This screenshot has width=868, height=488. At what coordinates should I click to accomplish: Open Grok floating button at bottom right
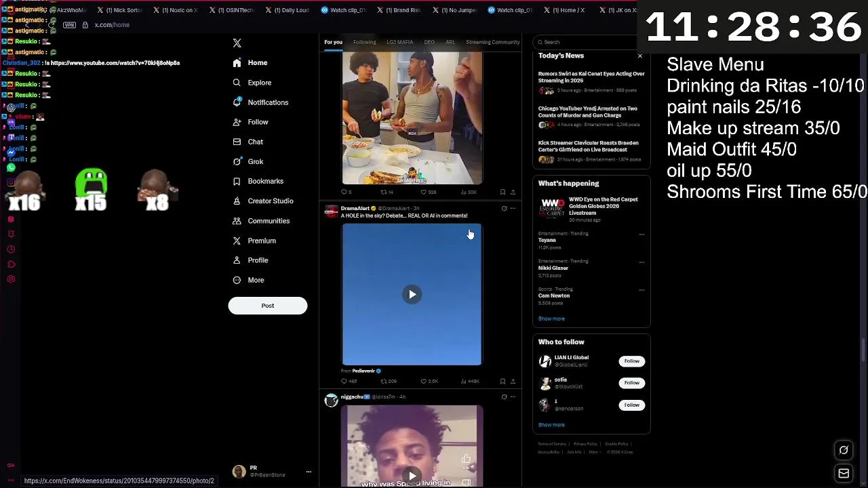844,450
